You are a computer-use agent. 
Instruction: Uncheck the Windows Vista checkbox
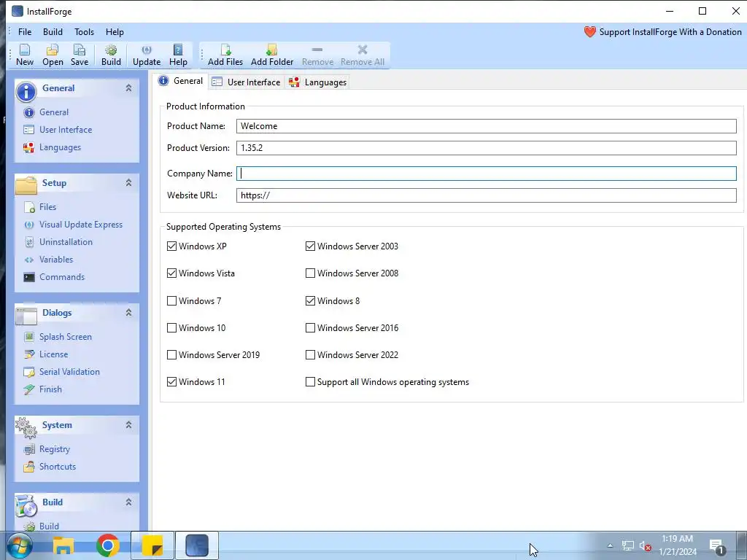pyautogui.click(x=172, y=273)
